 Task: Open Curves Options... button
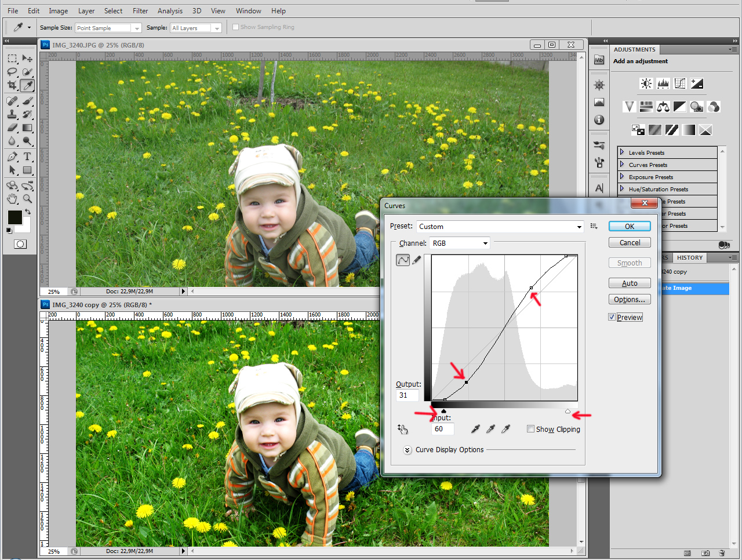630,299
